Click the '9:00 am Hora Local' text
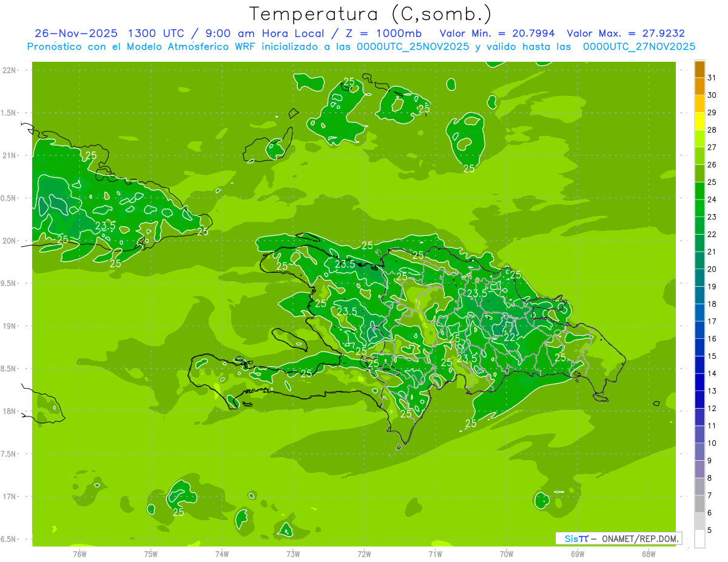728x562 pixels. (x=265, y=33)
